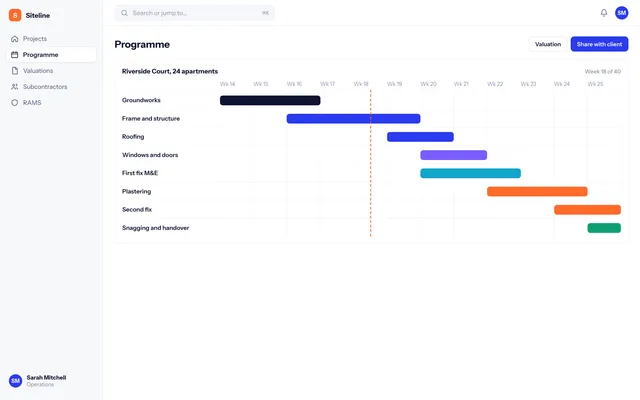Image resolution: width=640 pixels, height=400 pixels.
Task: Click the dashed current-week marker line
Action: tap(371, 163)
